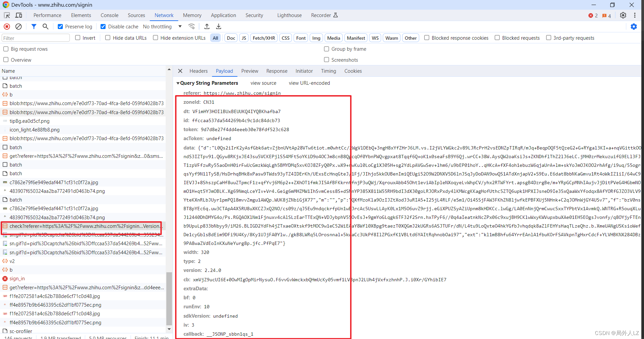Collapse Query String Parameters section
The width and height of the screenshot is (644, 339).
click(178, 83)
